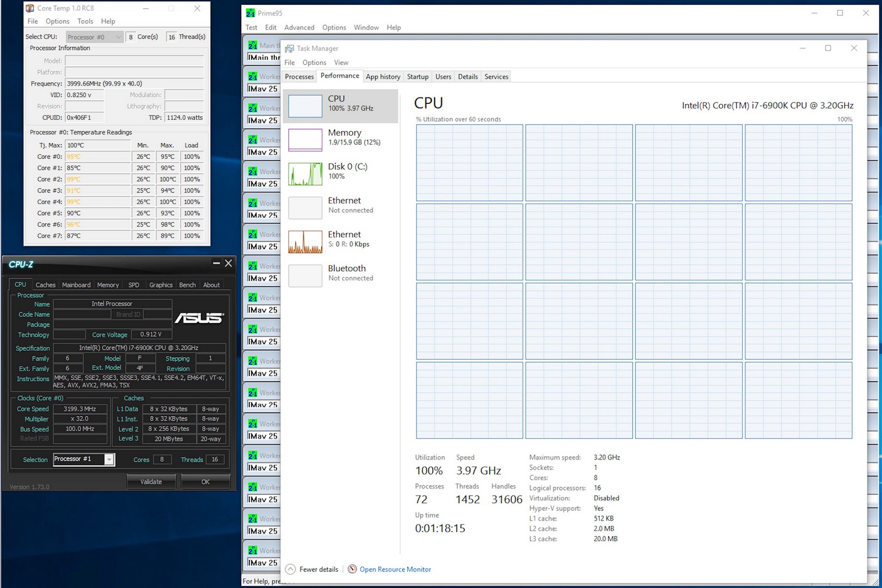Click the CPU-Z OK button
The height and width of the screenshot is (588, 882).
(205, 482)
